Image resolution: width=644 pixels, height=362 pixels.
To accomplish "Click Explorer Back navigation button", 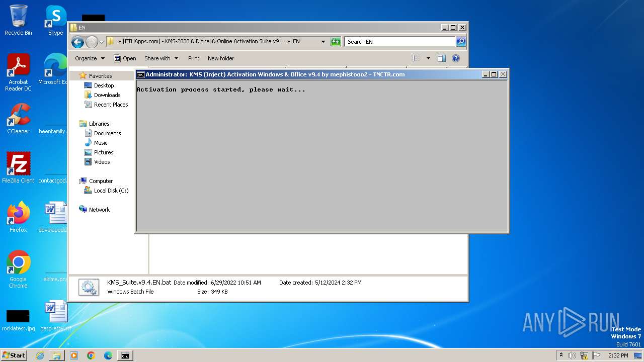I will (77, 42).
